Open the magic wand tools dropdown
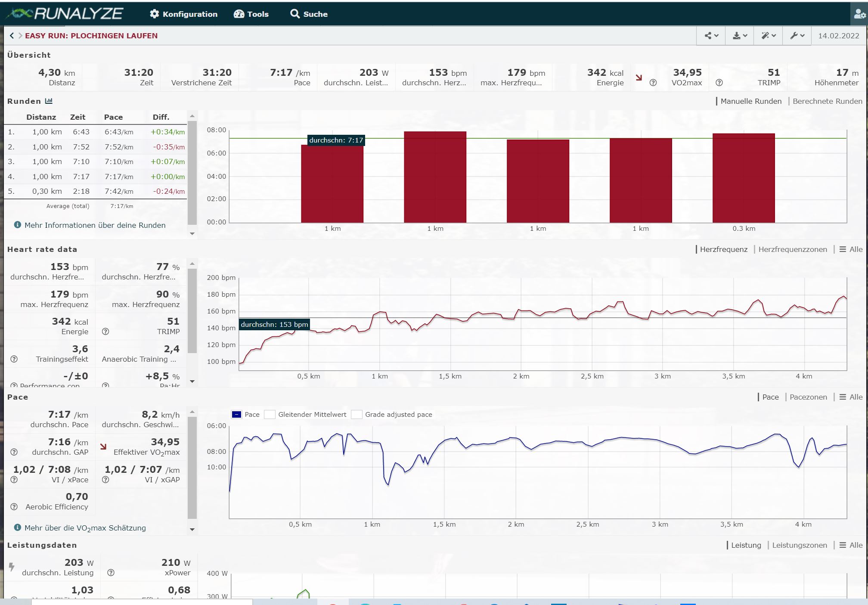Screen dimensions: 868x605 click(x=768, y=36)
